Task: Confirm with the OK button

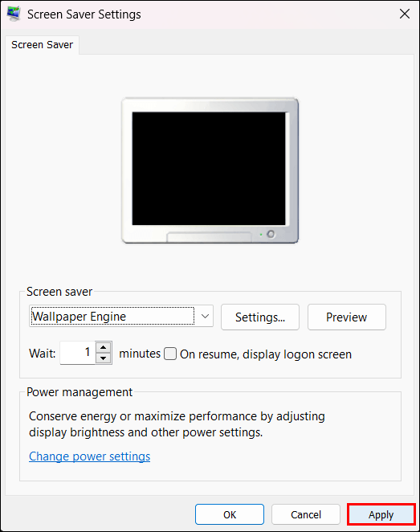Action: point(230,514)
